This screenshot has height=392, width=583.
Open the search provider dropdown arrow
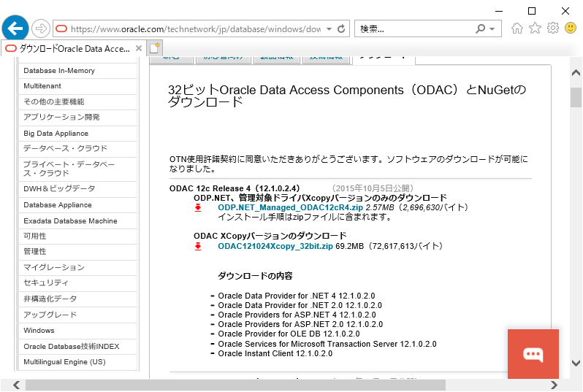(492, 29)
